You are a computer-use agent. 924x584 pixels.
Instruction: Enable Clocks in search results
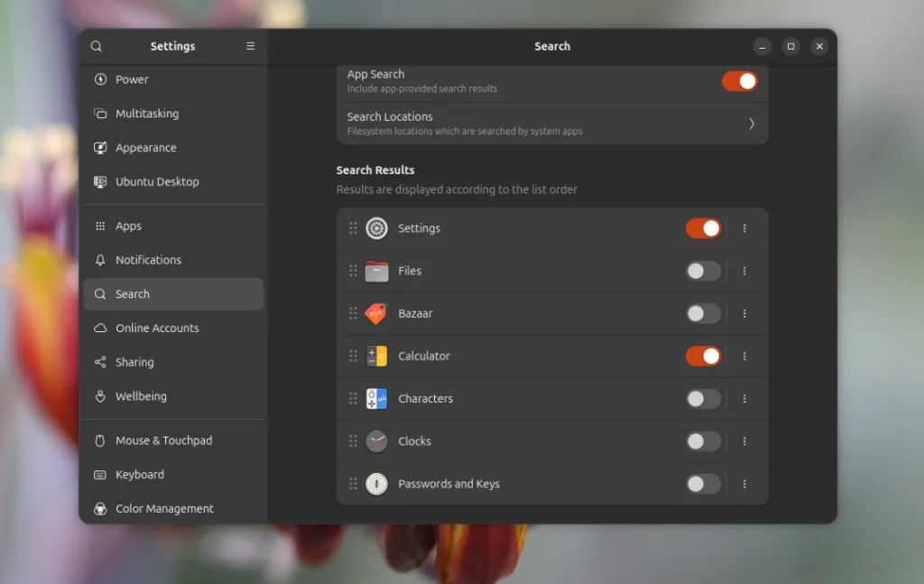pos(703,441)
